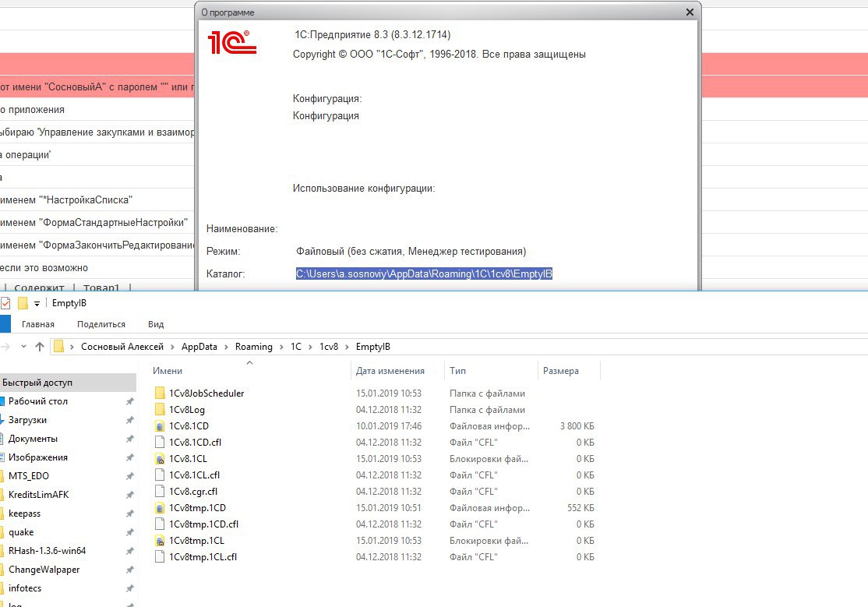The width and height of the screenshot is (868, 607).
Task: Open the keepass folder in the navigation pane
Action: 24,513
